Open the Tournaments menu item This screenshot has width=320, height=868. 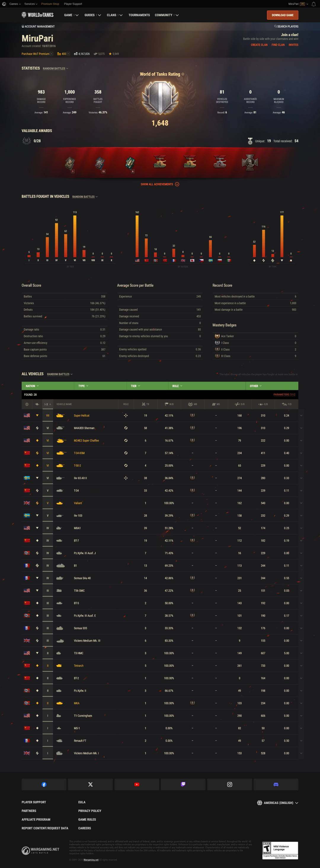click(139, 15)
